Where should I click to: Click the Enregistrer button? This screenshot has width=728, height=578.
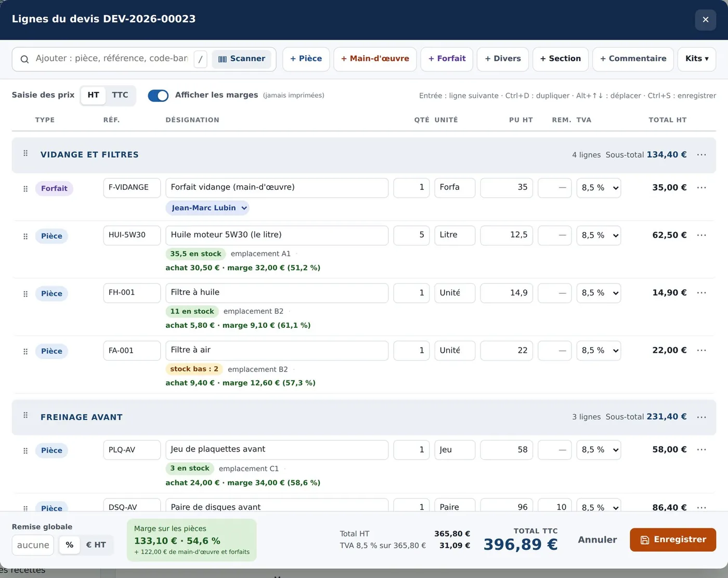(673, 540)
